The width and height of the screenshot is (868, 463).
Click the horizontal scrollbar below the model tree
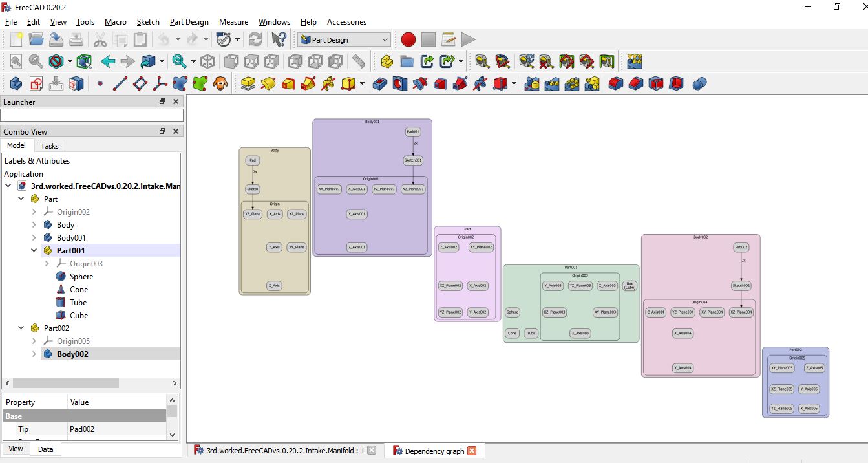pyautogui.click(x=65, y=383)
